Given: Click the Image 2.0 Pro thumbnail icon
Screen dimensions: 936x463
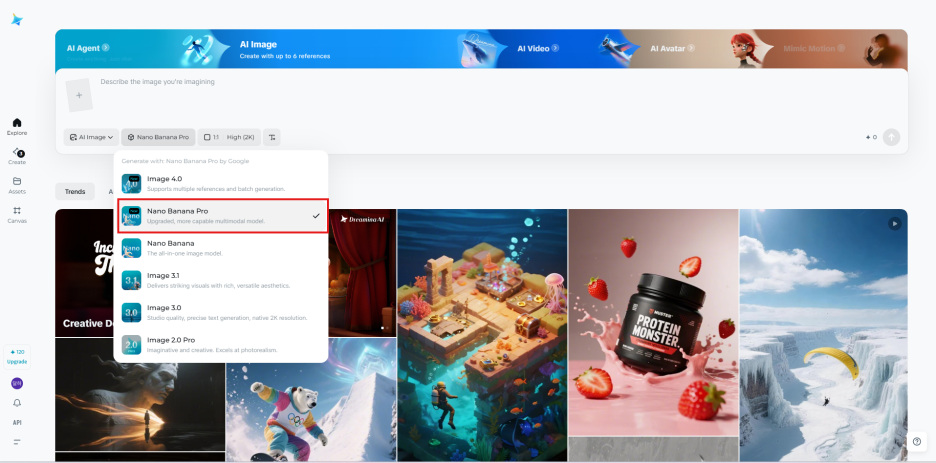Looking at the screenshot, I should click(x=131, y=344).
